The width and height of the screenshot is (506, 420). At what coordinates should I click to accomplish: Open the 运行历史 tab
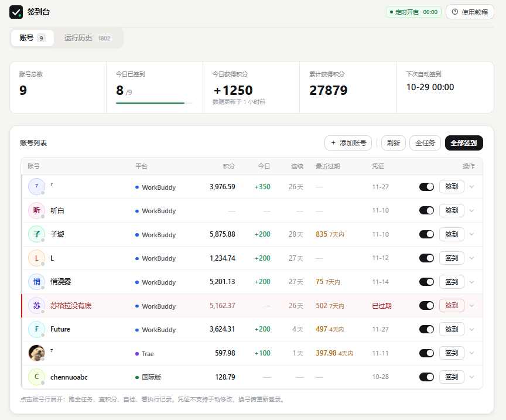[88, 38]
